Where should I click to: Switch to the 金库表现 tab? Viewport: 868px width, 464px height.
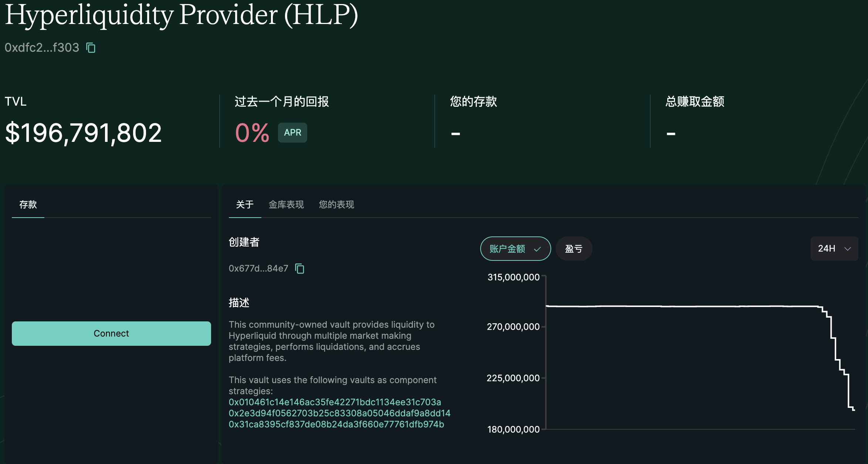[x=286, y=205]
